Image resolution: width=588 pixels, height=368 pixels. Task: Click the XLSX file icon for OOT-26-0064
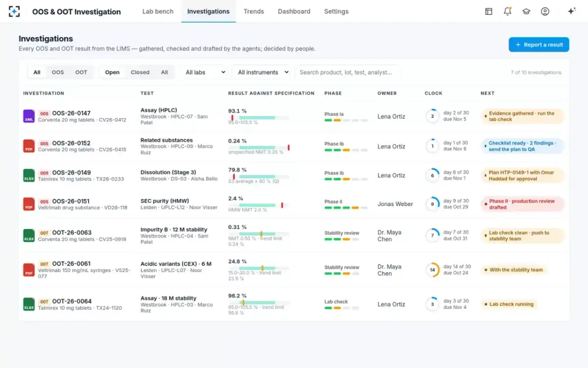tap(29, 304)
